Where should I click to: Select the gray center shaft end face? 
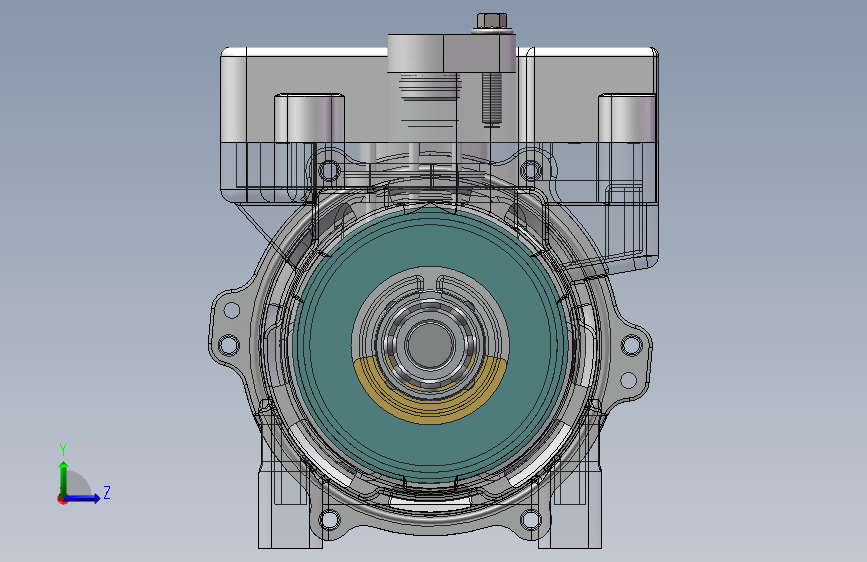[430, 345]
